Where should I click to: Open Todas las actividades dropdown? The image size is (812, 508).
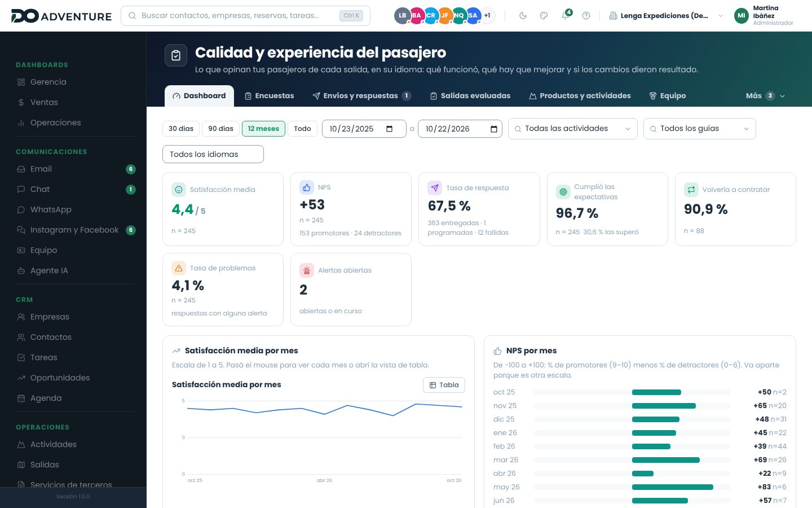click(573, 129)
